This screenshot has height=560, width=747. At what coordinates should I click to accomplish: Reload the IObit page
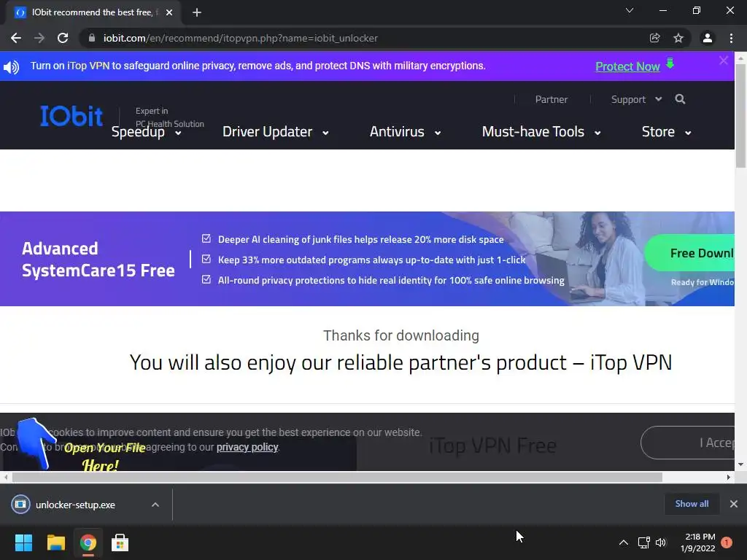point(63,38)
